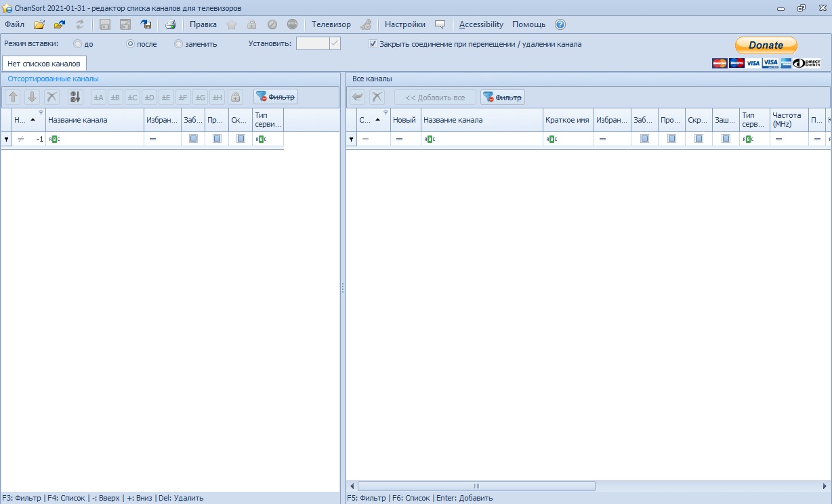Click the skip (crossed circle) toolbar icon
This screenshot has height=504, width=832.
[x=272, y=24]
